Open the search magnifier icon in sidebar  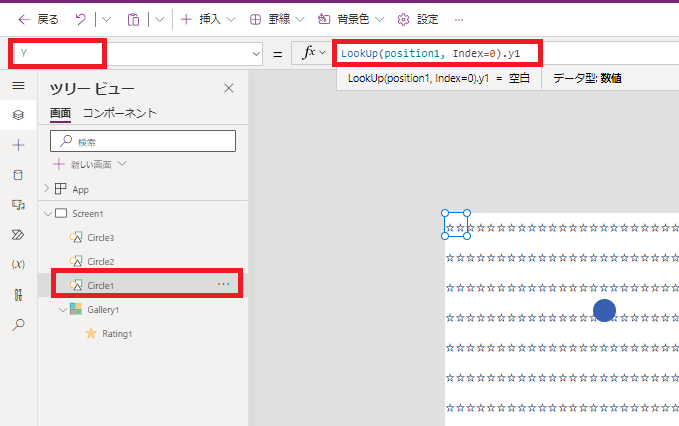18,325
